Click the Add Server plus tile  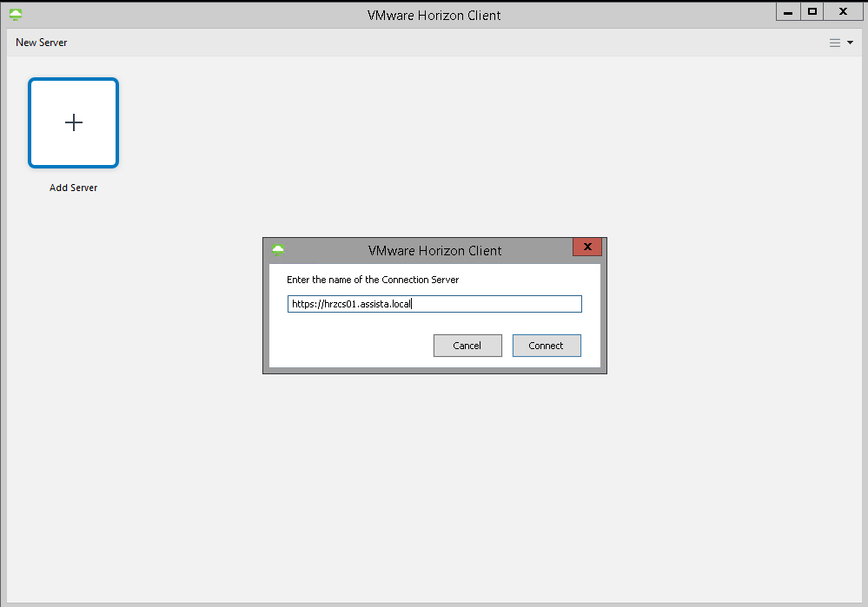(x=74, y=122)
